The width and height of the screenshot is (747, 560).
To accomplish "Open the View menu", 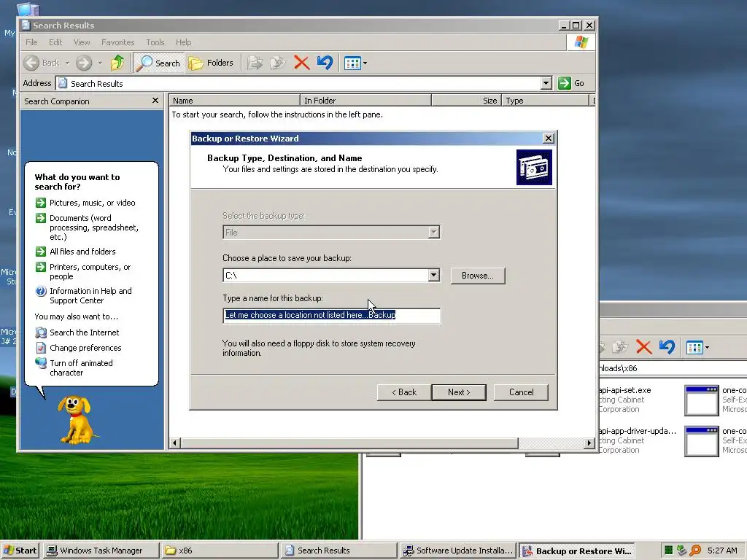I will pos(82,42).
